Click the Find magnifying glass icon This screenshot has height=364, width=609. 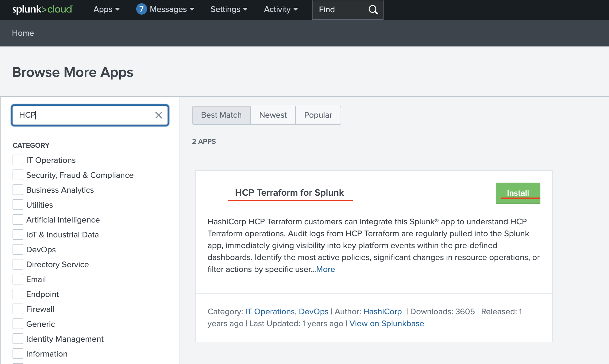(x=373, y=10)
